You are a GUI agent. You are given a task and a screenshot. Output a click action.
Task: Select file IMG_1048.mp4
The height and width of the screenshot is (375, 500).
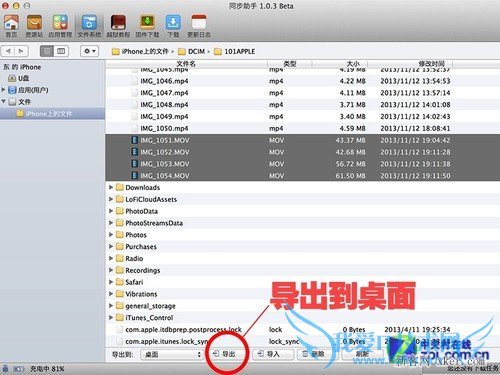tap(303, 105)
